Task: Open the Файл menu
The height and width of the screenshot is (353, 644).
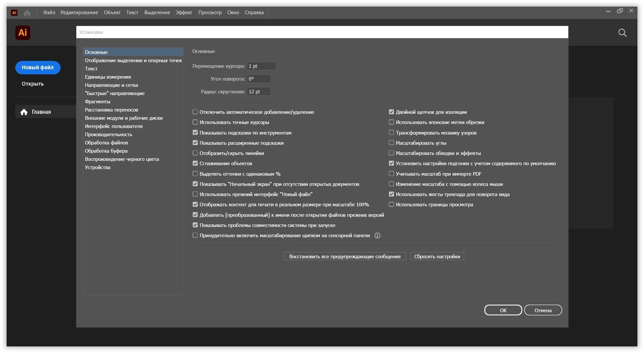Action: (49, 13)
